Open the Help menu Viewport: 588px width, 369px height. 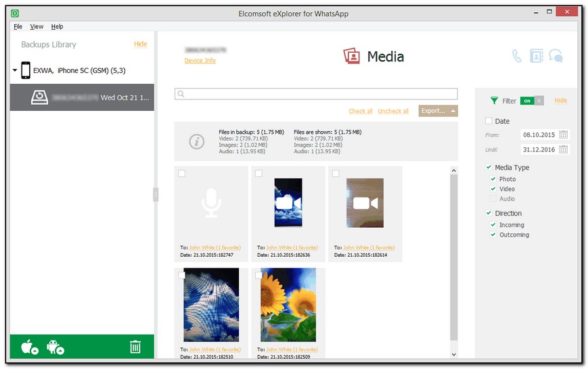pyautogui.click(x=58, y=26)
